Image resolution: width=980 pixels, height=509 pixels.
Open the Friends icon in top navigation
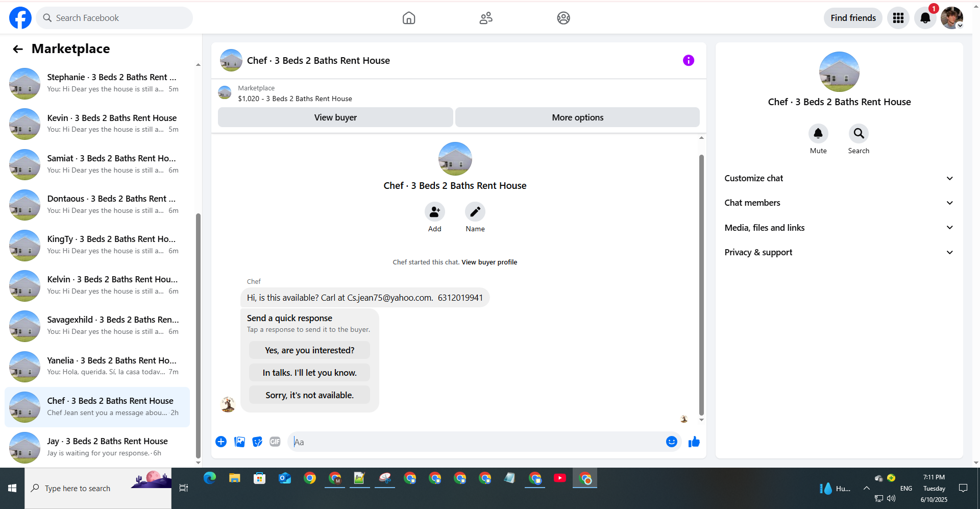click(486, 18)
